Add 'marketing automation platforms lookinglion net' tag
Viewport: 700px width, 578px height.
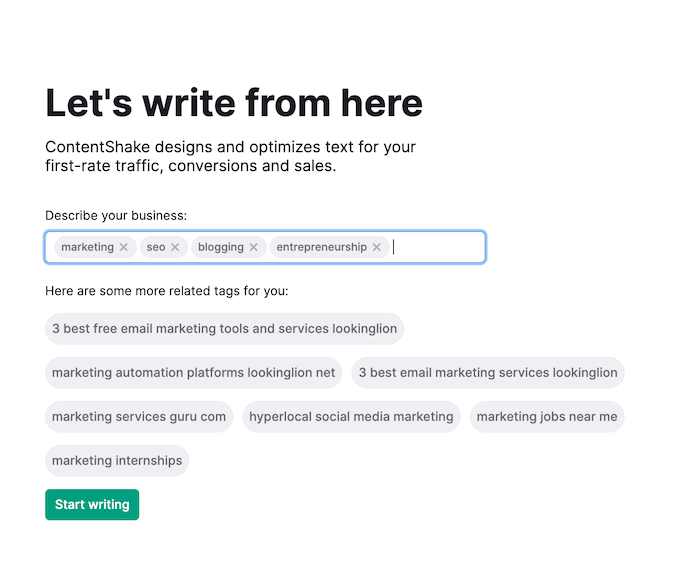(193, 373)
